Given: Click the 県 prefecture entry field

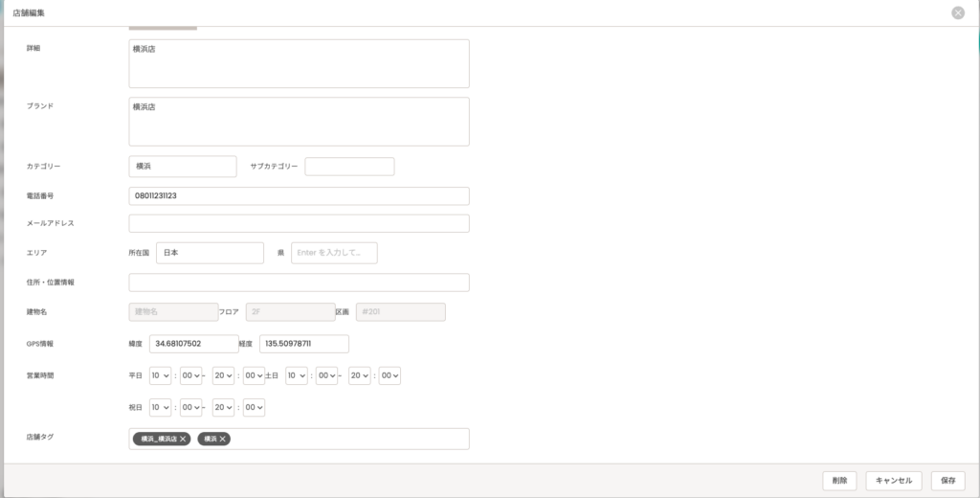Looking at the screenshot, I should 334,253.
